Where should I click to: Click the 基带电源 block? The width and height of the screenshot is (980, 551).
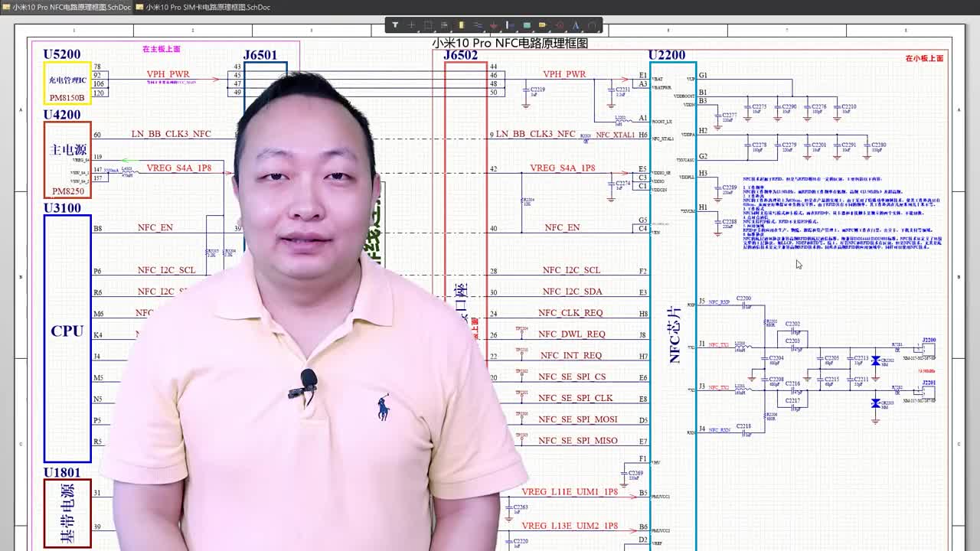click(x=67, y=514)
